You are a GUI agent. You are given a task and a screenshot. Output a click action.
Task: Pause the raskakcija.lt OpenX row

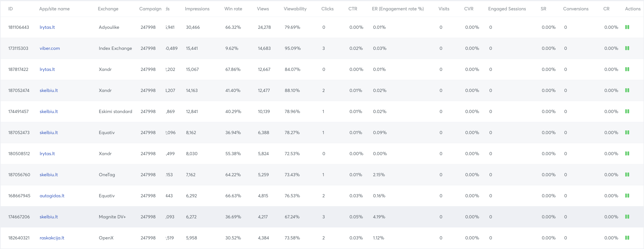627,238
